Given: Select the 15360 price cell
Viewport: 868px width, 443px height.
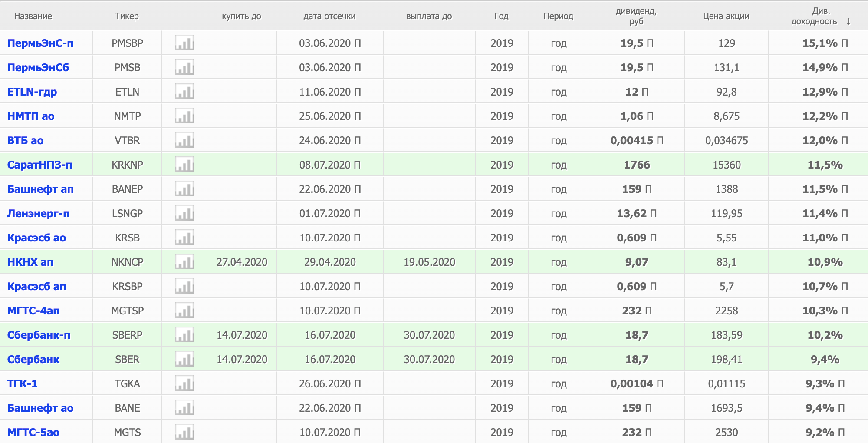Looking at the screenshot, I should [727, 165].
